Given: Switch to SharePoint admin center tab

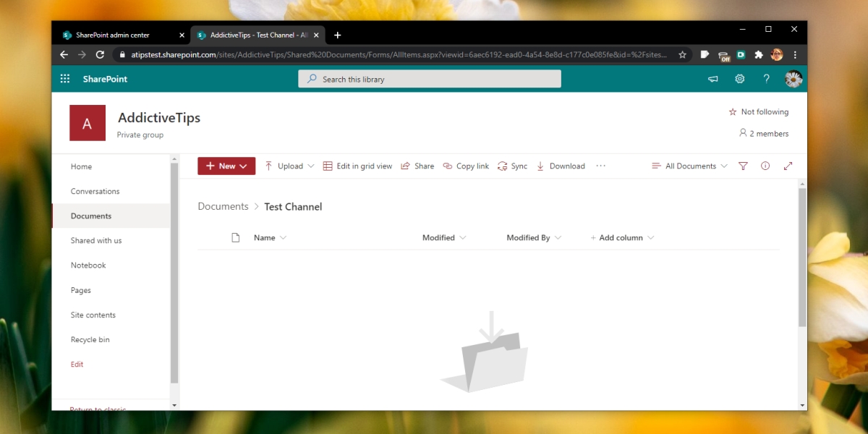Looking at the screenshot, I should (122, 35).
